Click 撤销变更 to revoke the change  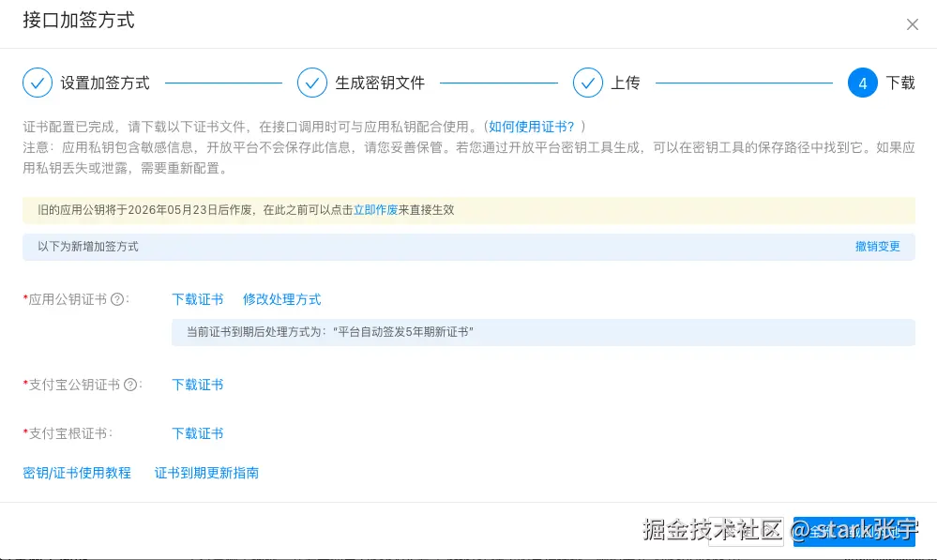(x=877, y=247)
